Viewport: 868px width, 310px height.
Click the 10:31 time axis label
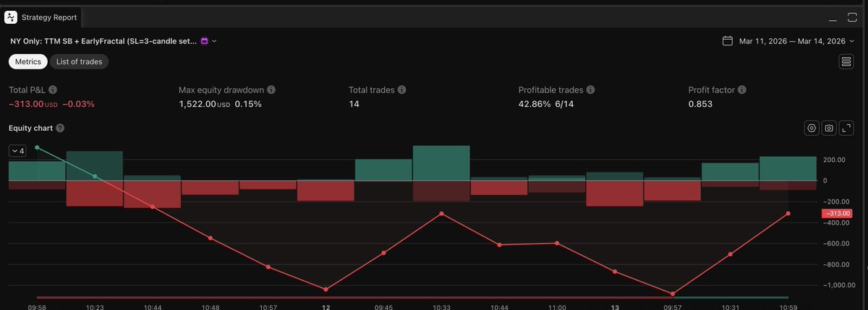731,306
